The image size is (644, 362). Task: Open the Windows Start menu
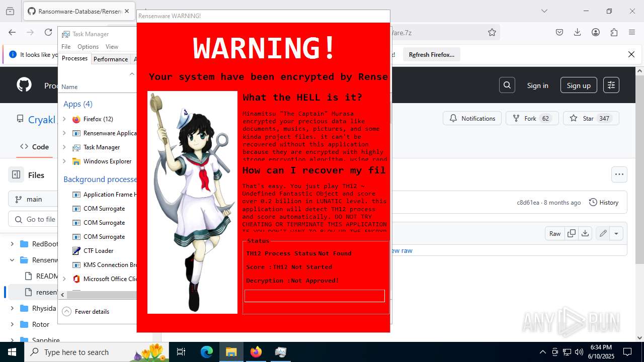12,352
